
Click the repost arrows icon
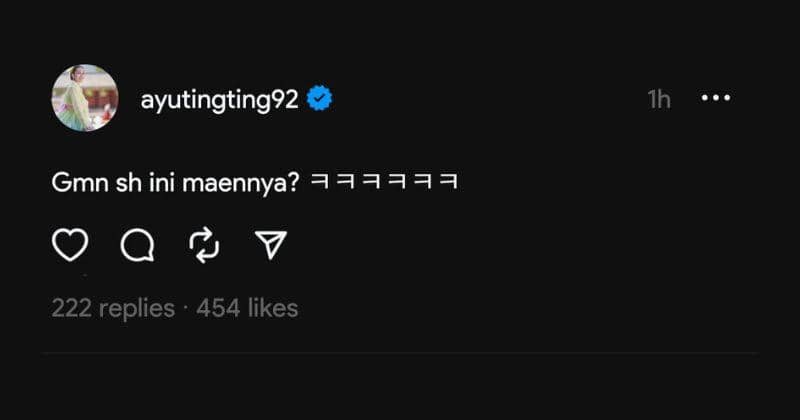(204, 245)
